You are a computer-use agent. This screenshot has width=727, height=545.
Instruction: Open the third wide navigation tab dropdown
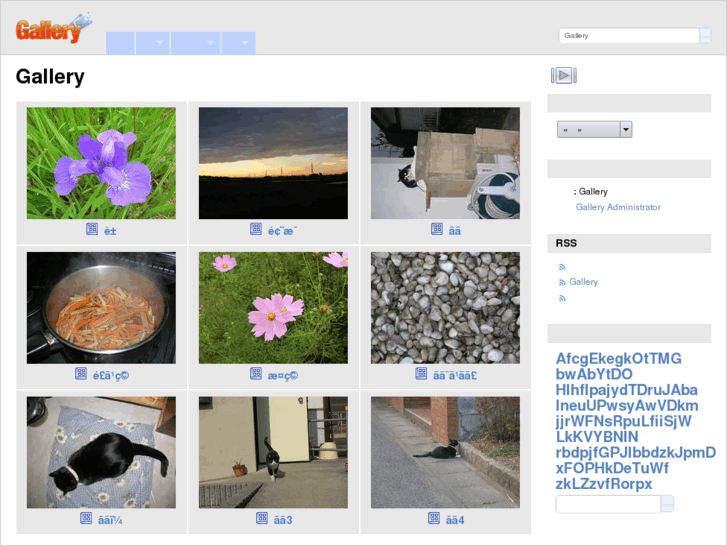tap(195, 43)
